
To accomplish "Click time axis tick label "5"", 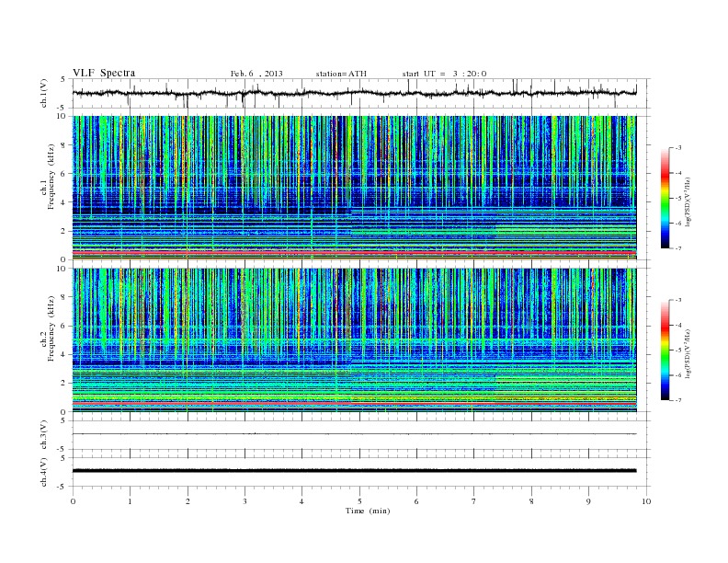I will (x=359, y=501).
